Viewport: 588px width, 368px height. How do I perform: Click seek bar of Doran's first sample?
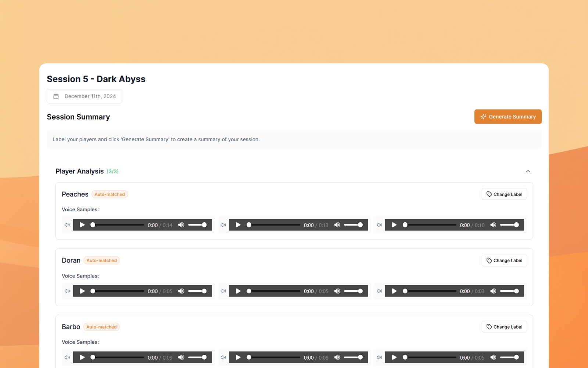tap(118, 291)
